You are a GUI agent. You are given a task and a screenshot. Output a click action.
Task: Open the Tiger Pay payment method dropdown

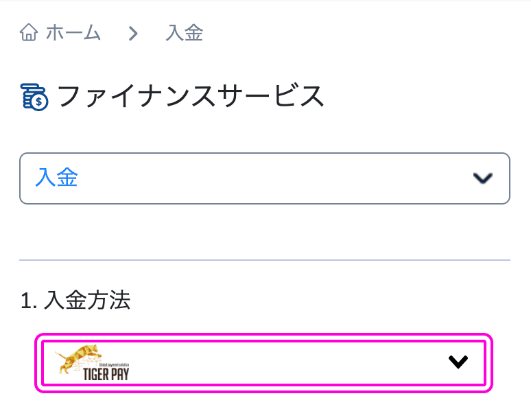264,363
